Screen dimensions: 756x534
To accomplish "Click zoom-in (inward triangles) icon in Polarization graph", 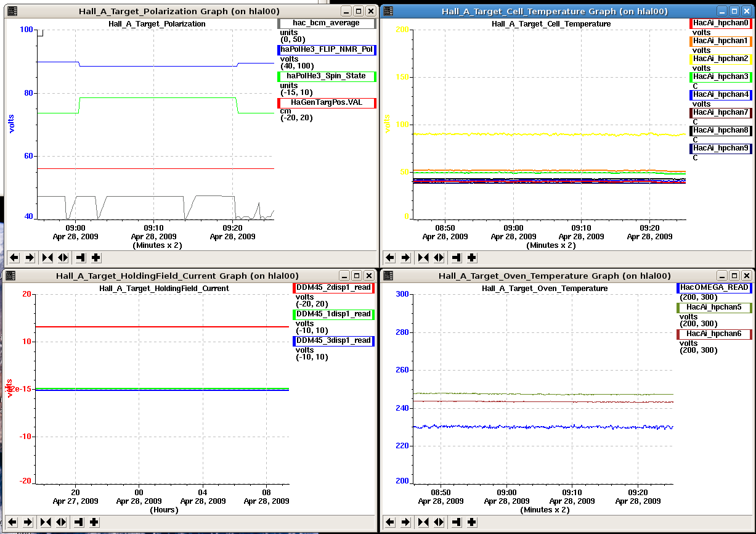I will [x=46, y=258].
